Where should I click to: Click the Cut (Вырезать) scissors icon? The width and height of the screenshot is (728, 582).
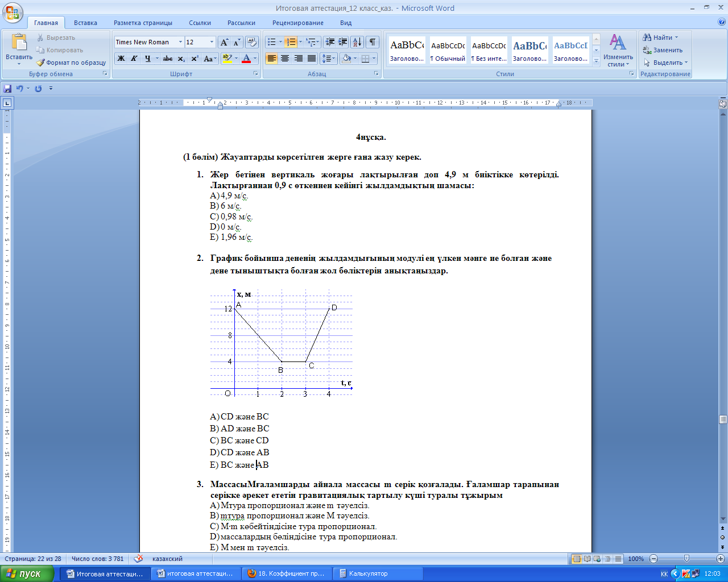click(x=40, y=38)
